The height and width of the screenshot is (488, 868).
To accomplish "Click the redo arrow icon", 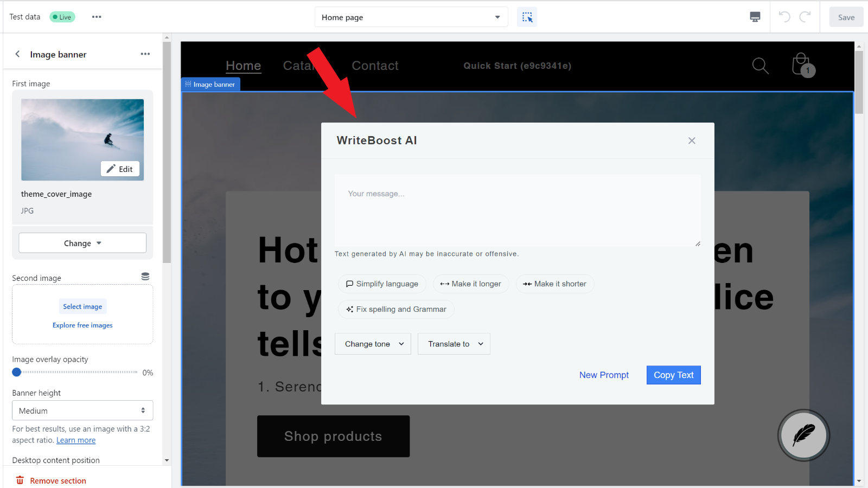I will [x=804, y=17].
